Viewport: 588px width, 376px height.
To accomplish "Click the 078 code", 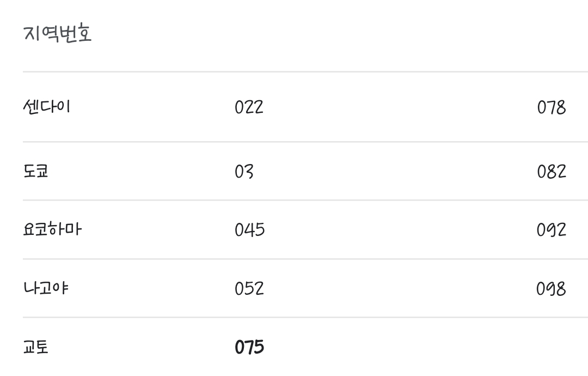I will tap(551, 107).
